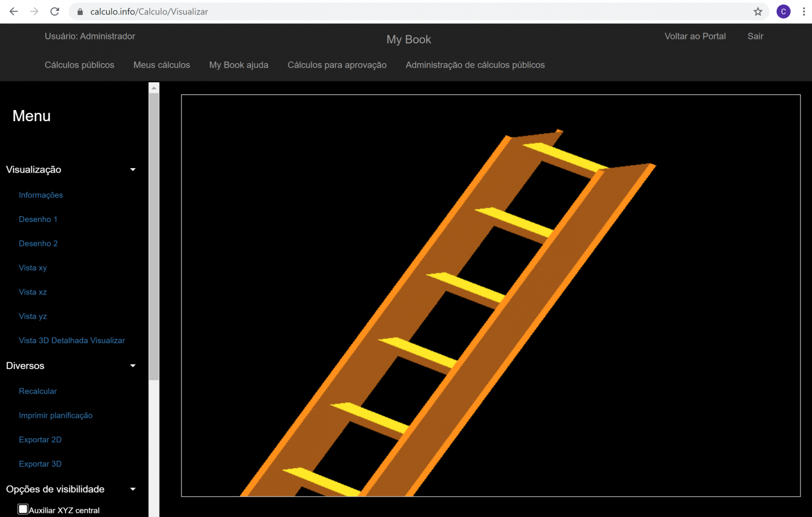Click the padlock site info icon
This screenshot has height=517, width=812.
tap(80, 12)
